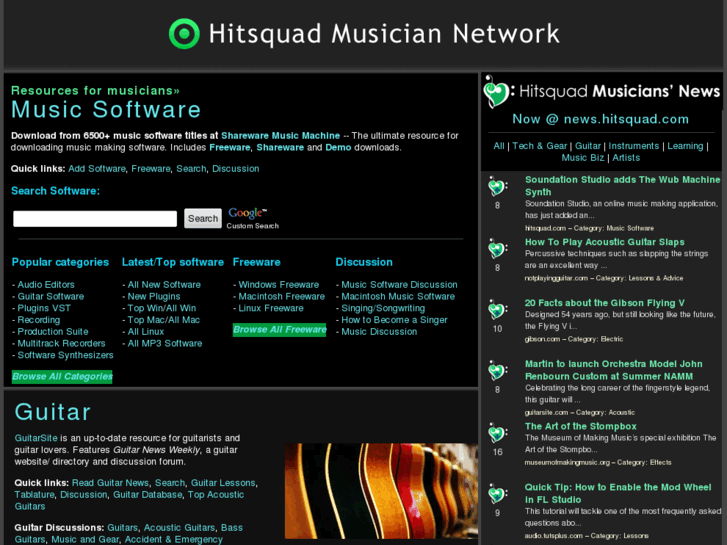Open the Production Suite category
The width and height of the screenshot is (727, 545).
pos(53,332)
